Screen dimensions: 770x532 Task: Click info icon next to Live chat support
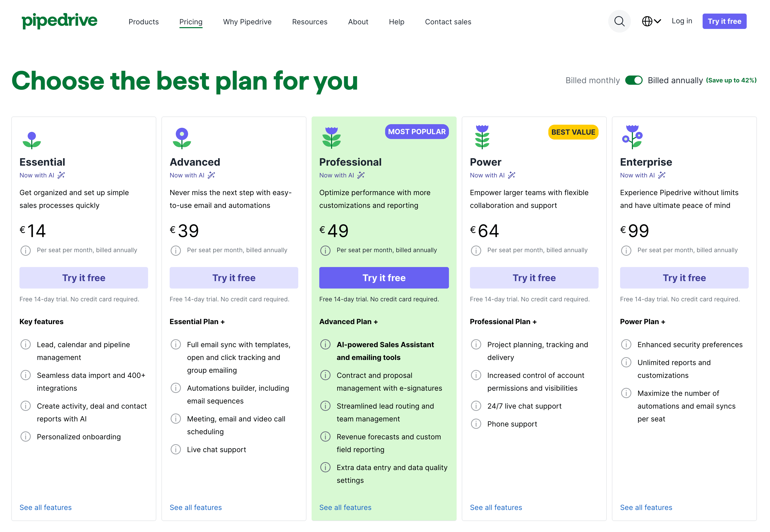(176, 449)
